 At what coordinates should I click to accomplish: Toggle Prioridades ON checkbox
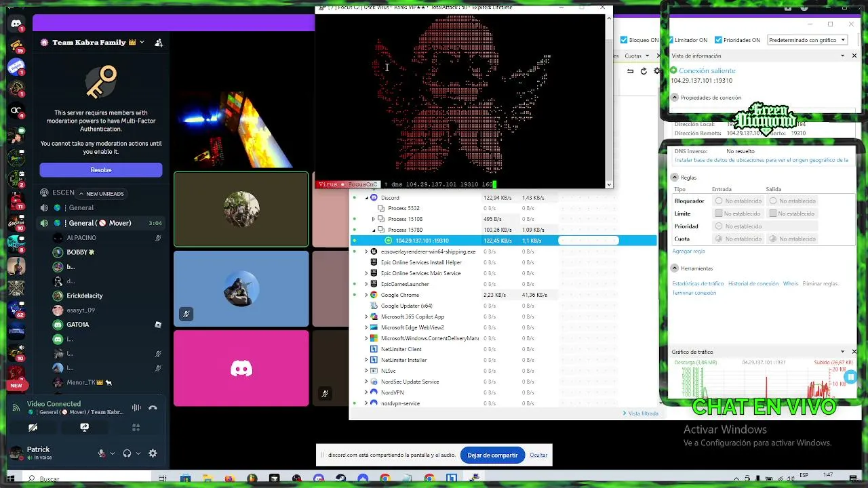[x=718, y=40]
